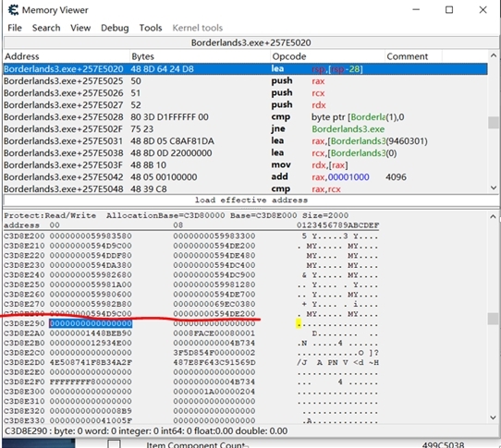Close the Memory Viewer window
The height and width of the screenshot is (448, 501).
(x=483, y=10)
